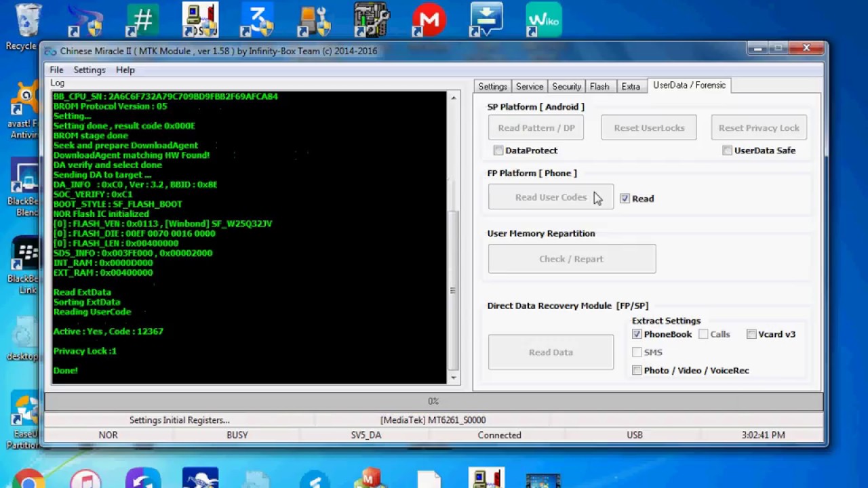Screen dimensions: 868x488
Task: Open the red MEGA desktop shortcut
Action: click(x=429, y=20)
